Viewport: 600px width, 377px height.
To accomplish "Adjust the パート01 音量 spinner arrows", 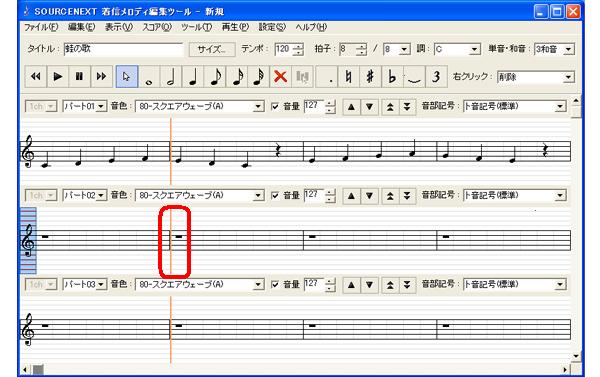I will pos(330,106).
